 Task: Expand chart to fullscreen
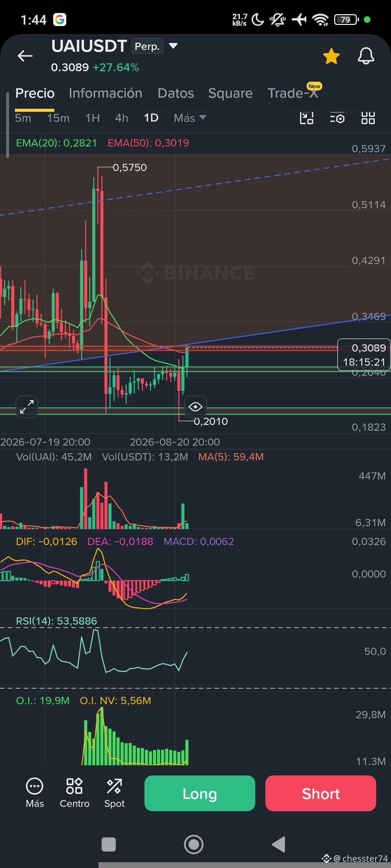27,407
